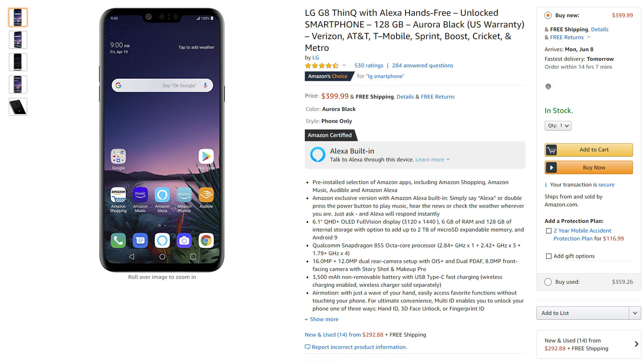The height and width of the screenshot is (362, 644).
Task: Check 2 Year Mobile Accident Protection Plan
Action: pyautogui.click(x=549, y=231)
